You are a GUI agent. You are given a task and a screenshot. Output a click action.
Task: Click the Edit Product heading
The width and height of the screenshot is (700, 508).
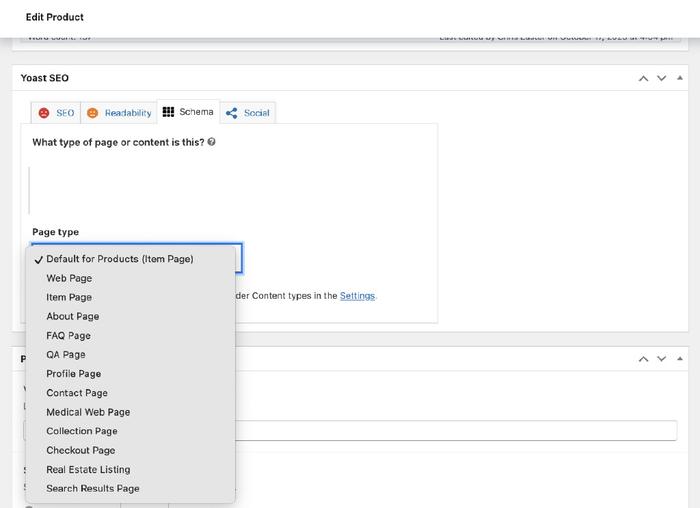(54, 17)
